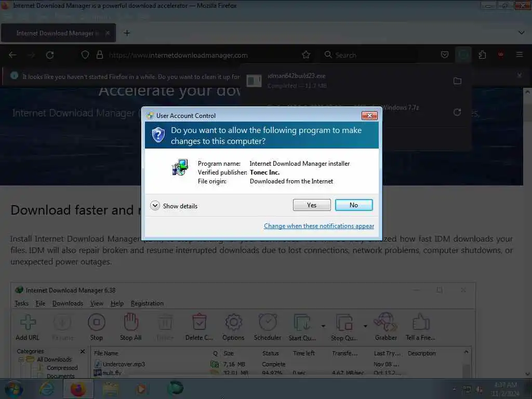Open a new Firefox tab
This screenshot has height=399, width=532.
(x=127, y=33)
